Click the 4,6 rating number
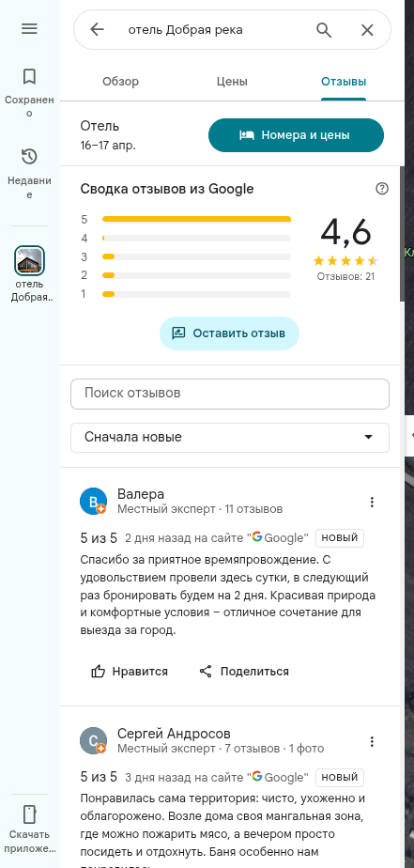414x868 pixels. [x=345, y=232]
